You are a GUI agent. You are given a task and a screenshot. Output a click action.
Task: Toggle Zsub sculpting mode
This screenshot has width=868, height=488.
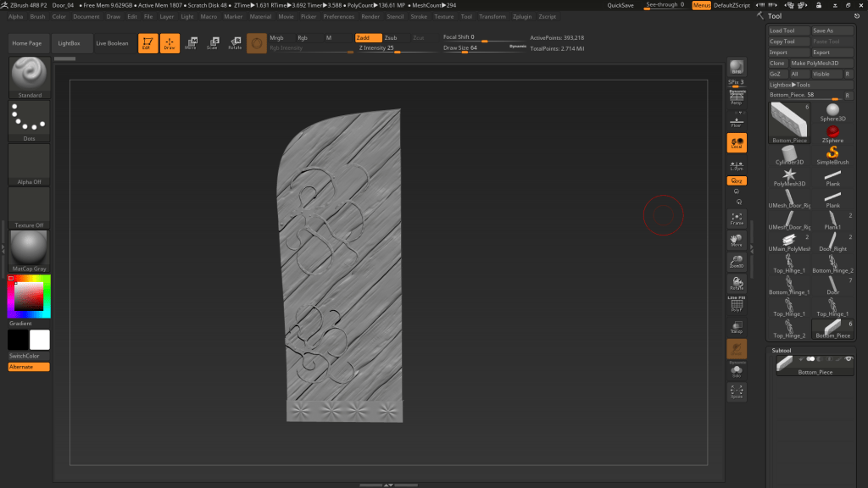[390, 38]
